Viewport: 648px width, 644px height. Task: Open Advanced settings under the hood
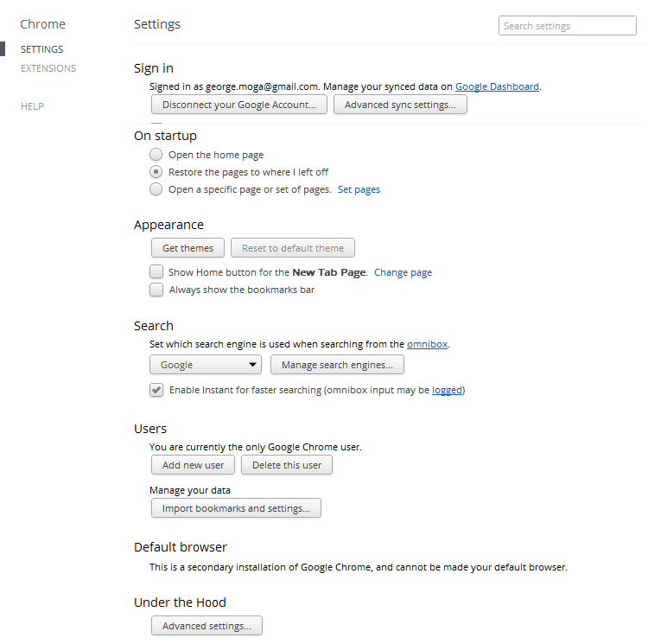(206, 626)
